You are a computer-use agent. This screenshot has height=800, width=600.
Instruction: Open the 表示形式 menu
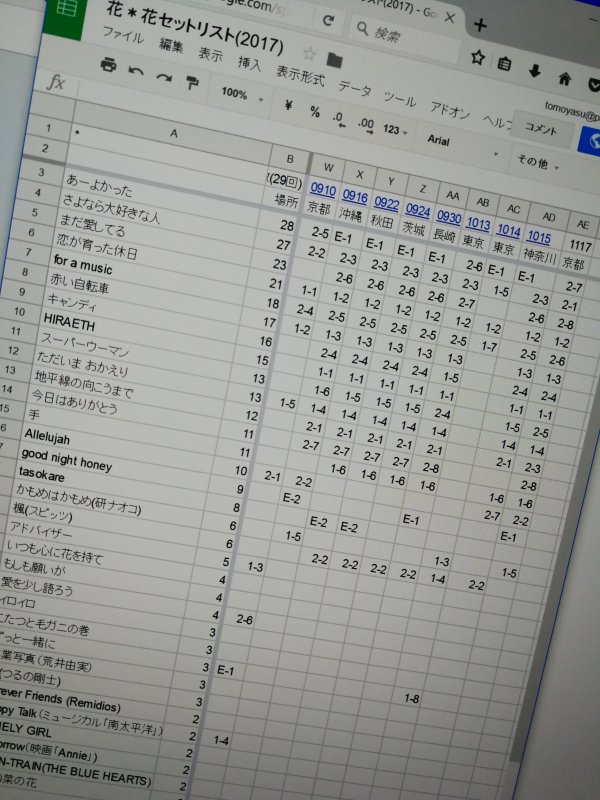pos(300,75)
